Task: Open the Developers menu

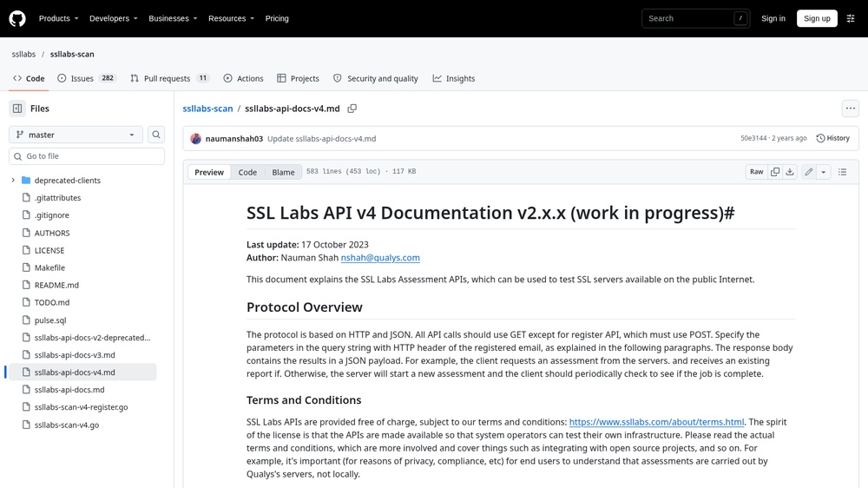Action: [114, 18]
